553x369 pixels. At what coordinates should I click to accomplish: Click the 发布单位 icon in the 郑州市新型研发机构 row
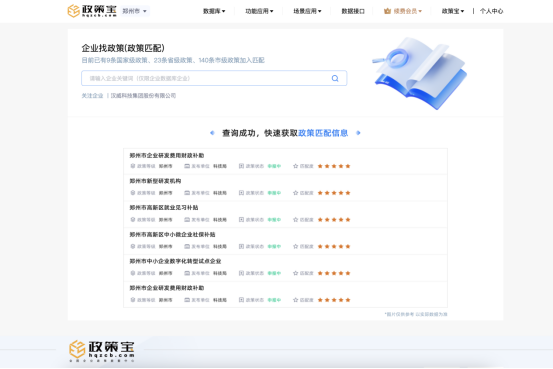coord(187,193)
